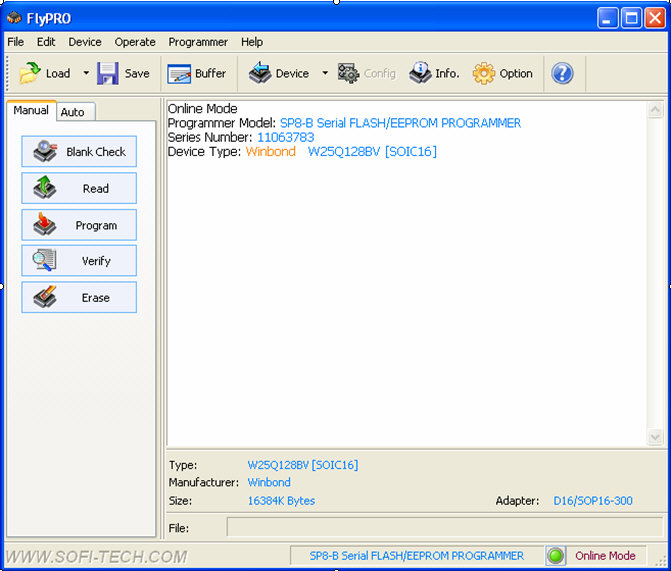Open the Edit menu

(46, 42)
